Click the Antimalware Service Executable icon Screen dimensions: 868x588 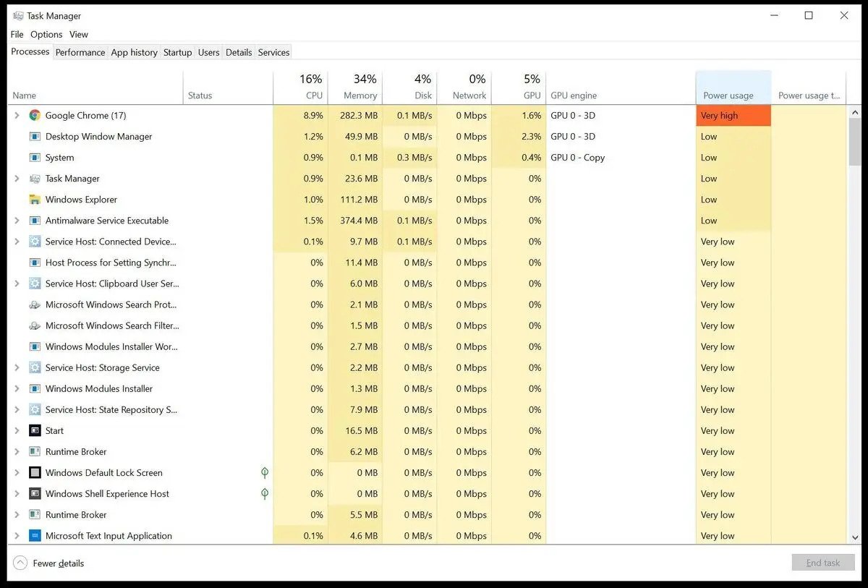tap(35, 221)
